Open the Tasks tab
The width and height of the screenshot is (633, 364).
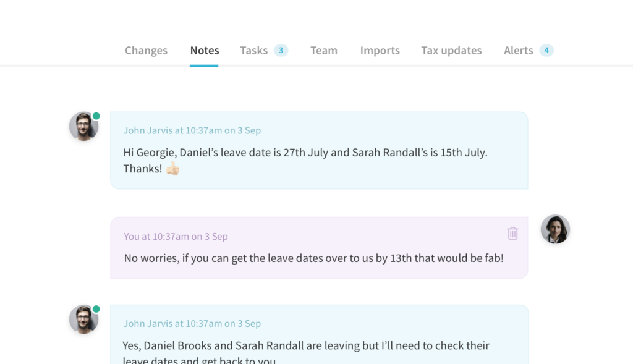[253, 51]
